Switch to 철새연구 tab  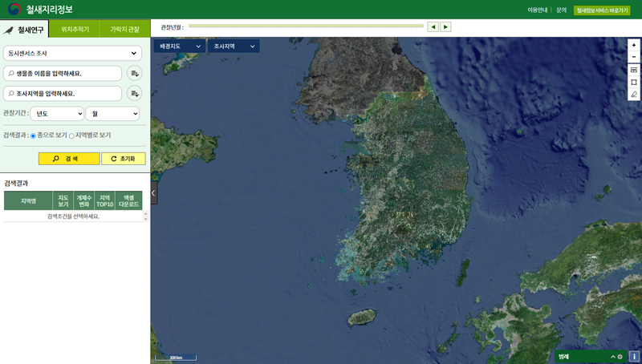click(24, 30)
